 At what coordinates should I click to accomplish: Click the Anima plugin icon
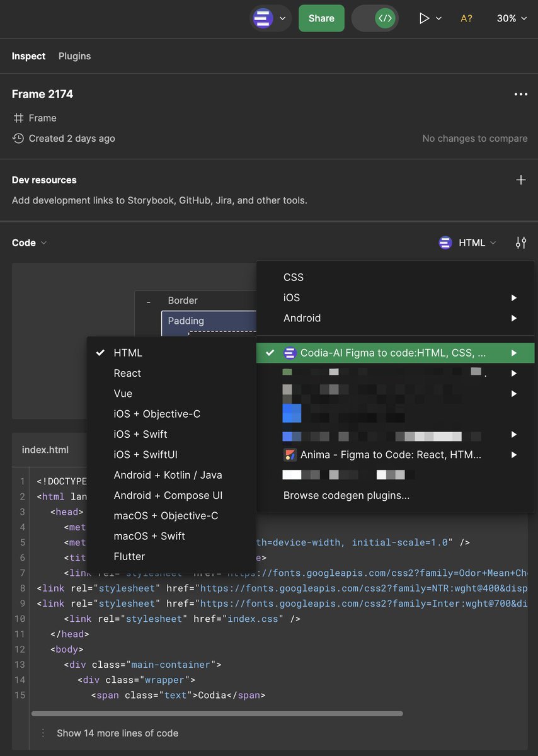[x=290, y=454]
